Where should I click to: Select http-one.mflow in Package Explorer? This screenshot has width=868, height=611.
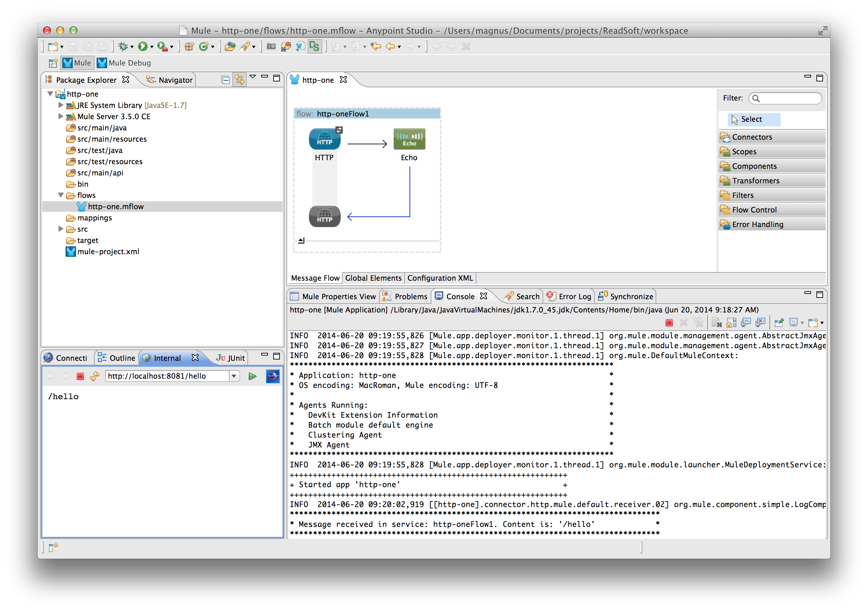[x=115, y=206]
